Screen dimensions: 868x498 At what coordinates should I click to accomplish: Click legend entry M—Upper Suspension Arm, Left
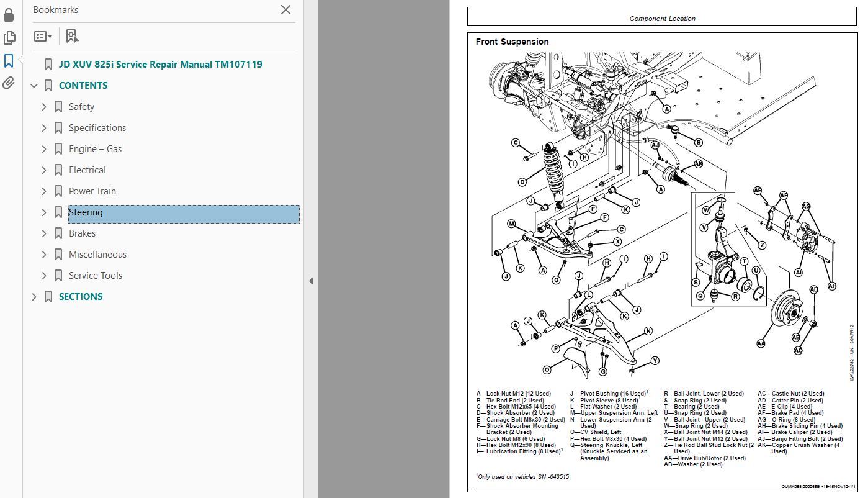point(614,413)
